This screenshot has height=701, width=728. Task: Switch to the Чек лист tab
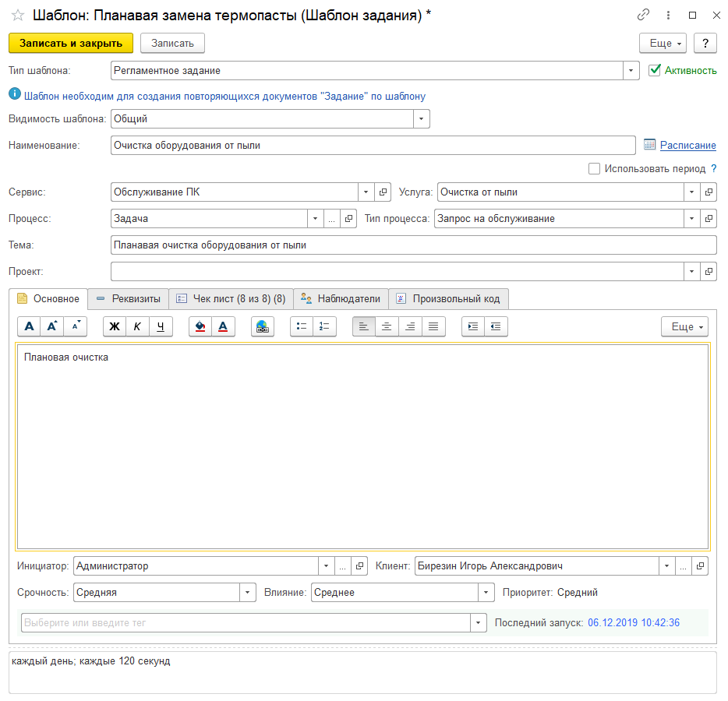(231, 298)
